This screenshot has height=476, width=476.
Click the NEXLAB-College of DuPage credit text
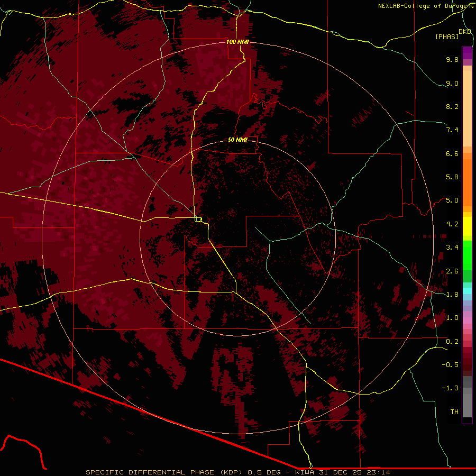pyautogui.click(x=425, y=6)
